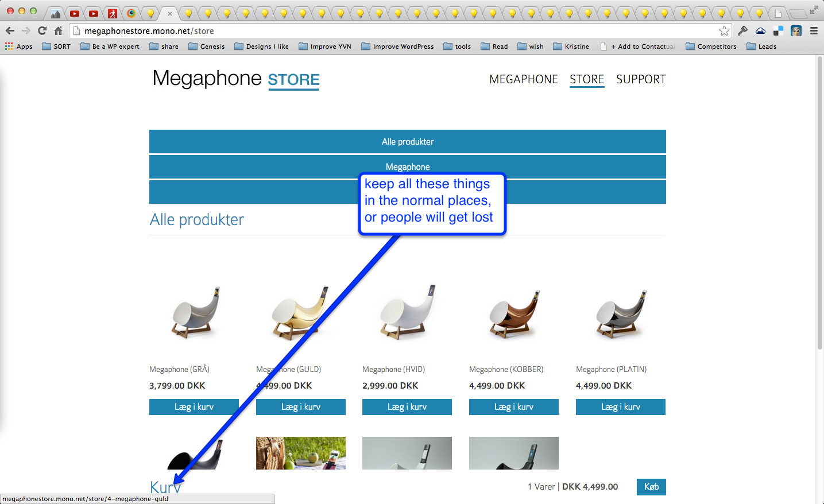Viewport: 824px width, 504px height.
Task: Open the picnic basket product thumbnail
Action: pyautogui.click(x=301, y=453)
